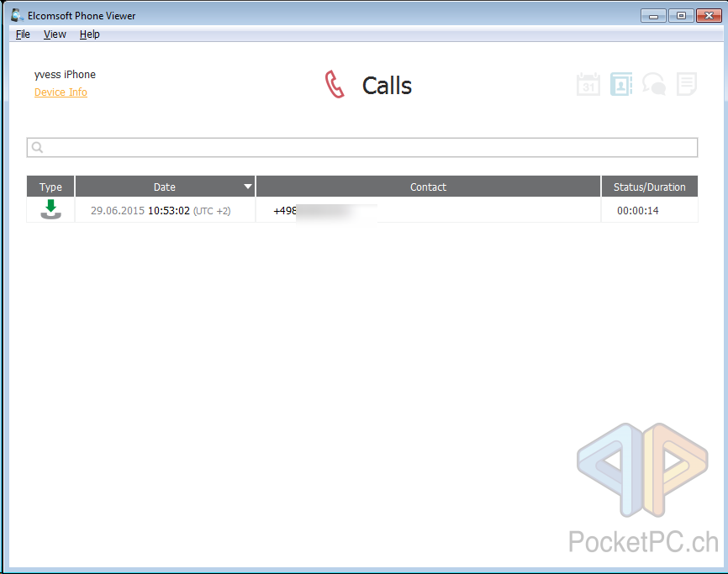Select the +498 contact number cell
This screenshot has width=728, height=574.
(x=428, y=210)
